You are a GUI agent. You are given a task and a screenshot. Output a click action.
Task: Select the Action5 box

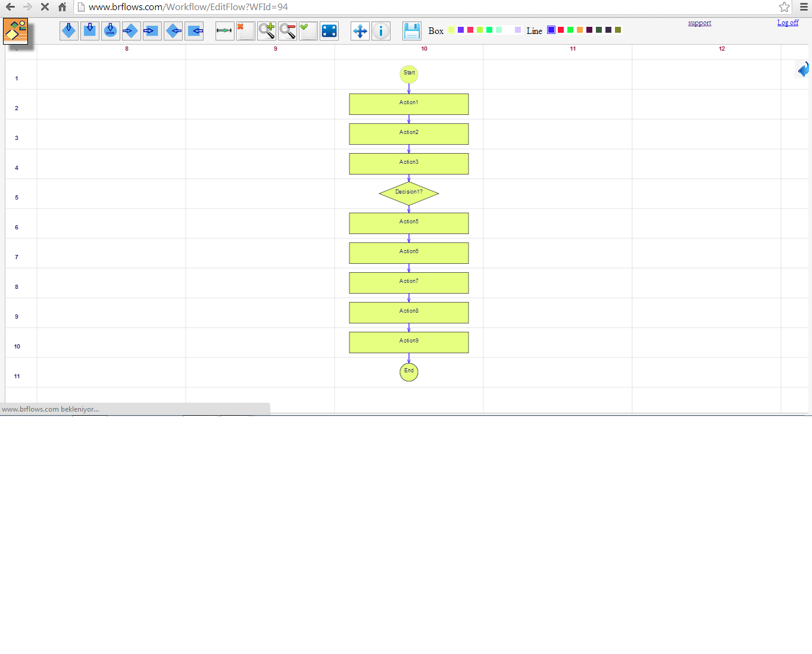point(409,223)
